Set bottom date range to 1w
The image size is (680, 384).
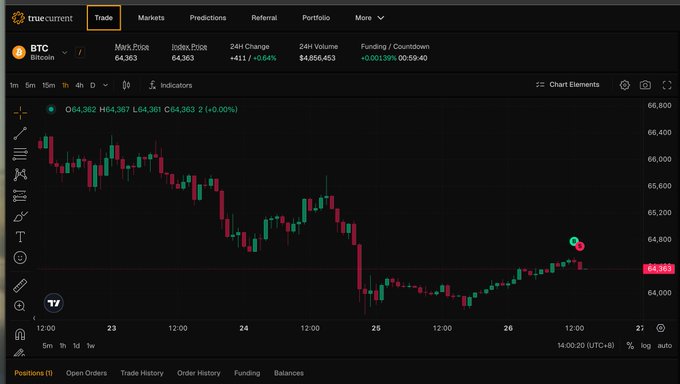point(91,345)
